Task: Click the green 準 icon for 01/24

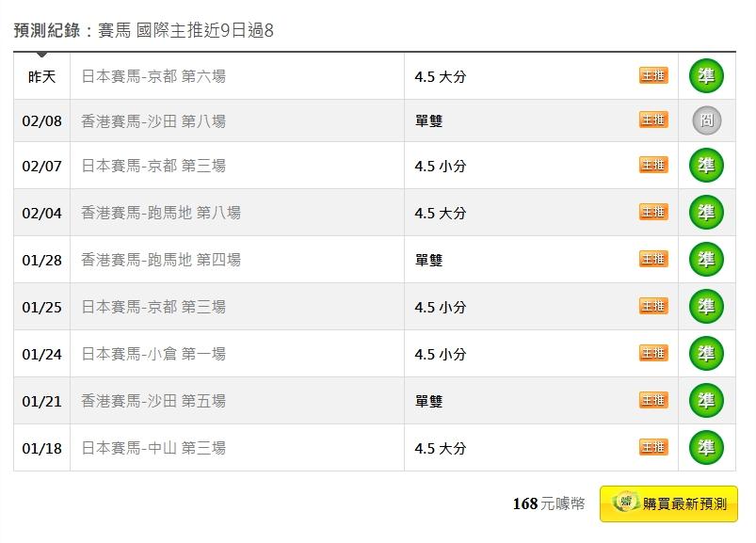Action: click(706, 354)
